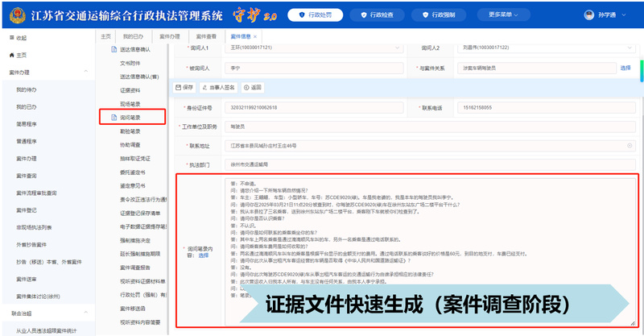Collapse the 案件办理 sidebar section
Viewport: 644px width, 336px height.
click(86, 73)
